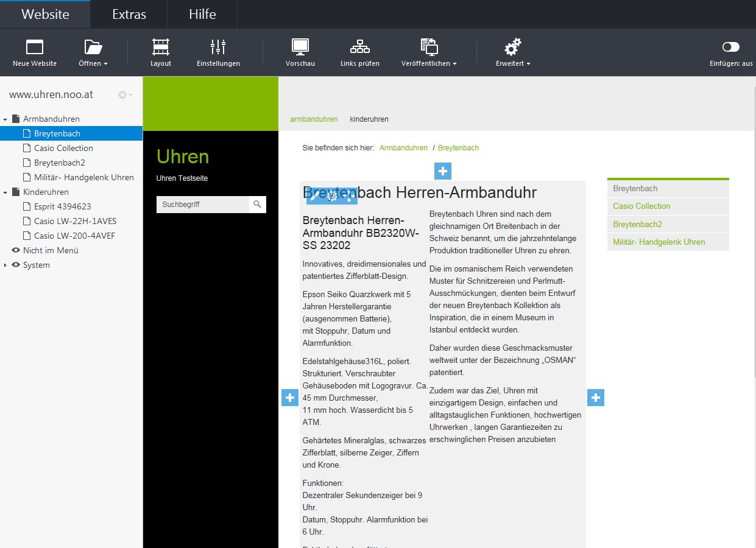Switch to the Hilfe tab
The height and width of the screenshot is (548, 756).
coord(202,14)
